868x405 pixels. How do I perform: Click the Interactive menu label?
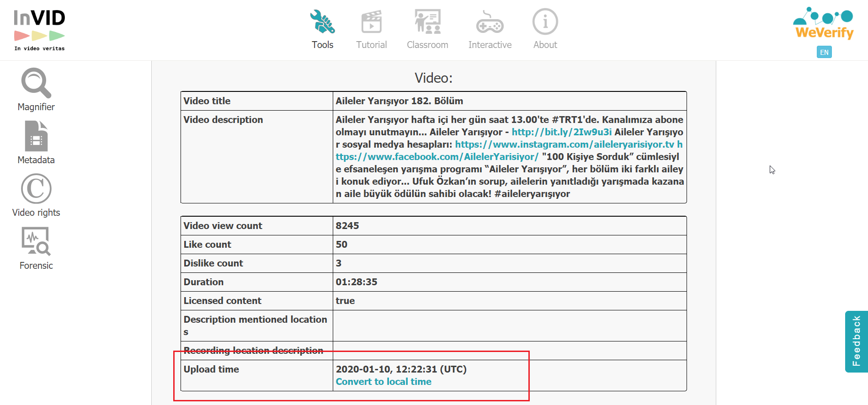point(490,45)
